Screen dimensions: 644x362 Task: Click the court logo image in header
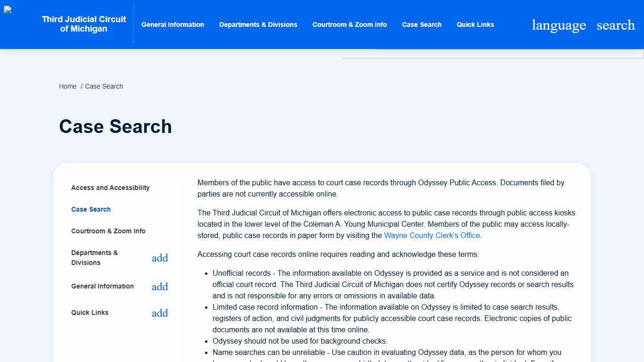[8, 10]
